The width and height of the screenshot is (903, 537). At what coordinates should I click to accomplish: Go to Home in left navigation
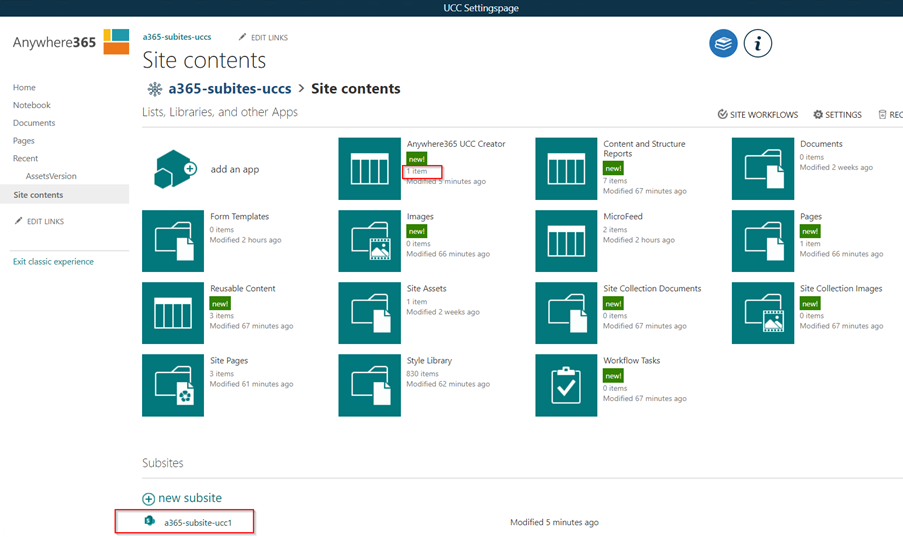pos(24,88)
